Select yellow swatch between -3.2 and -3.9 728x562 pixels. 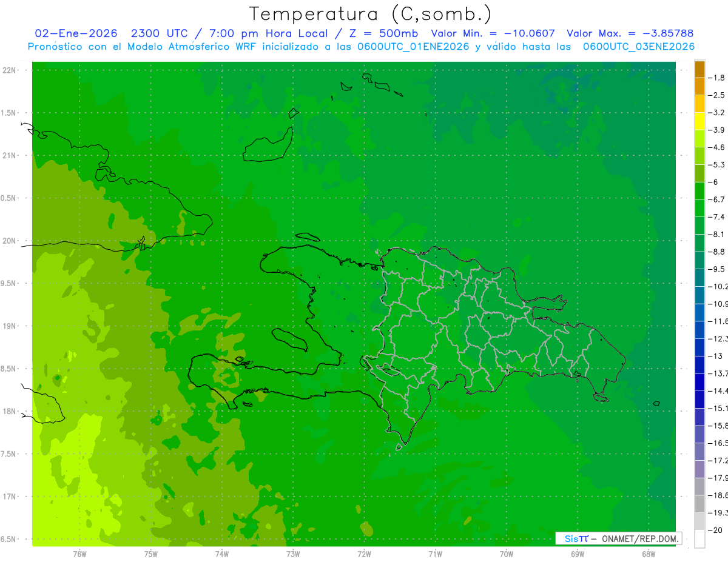[x=699, y=121]
